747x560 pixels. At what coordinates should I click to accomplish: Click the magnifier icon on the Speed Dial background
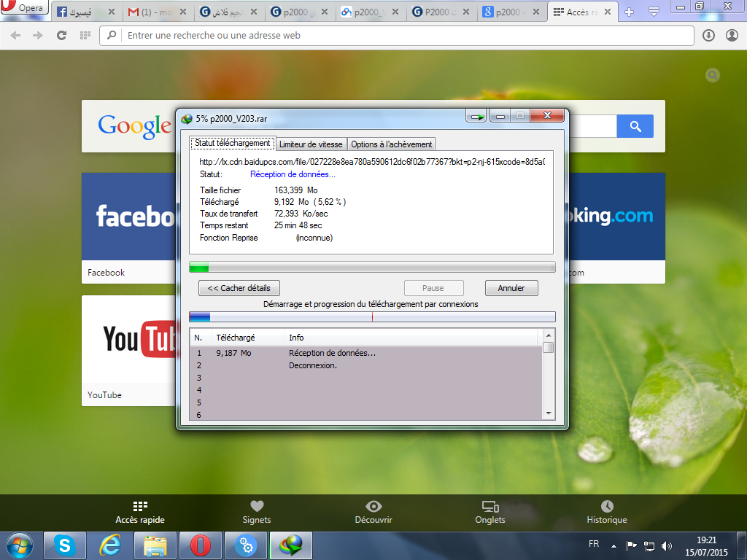click(712, 75)
